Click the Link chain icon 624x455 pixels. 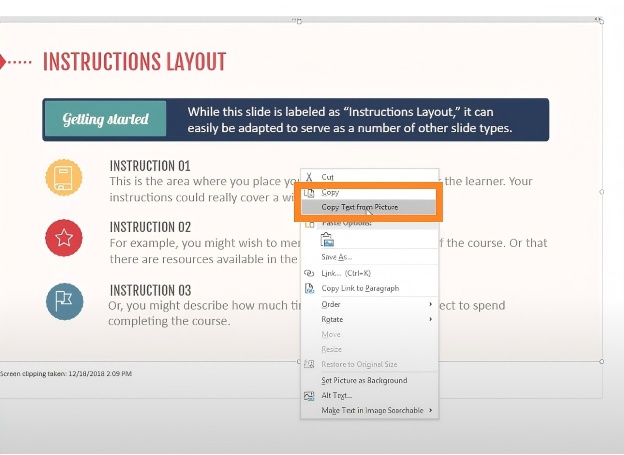[x=309, y=273]
